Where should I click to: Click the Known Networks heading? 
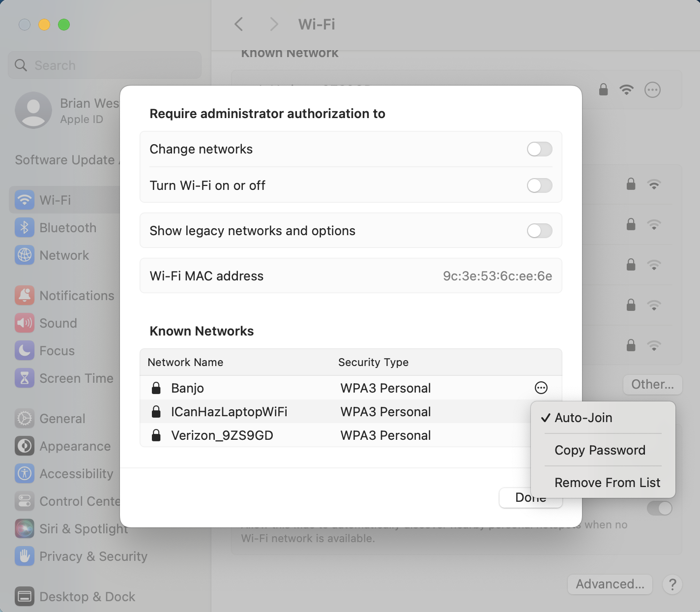[x=202, y=331]
